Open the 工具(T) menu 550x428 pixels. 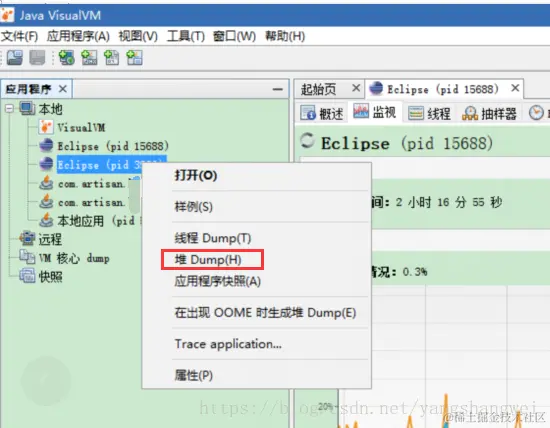tap(186, 36)
